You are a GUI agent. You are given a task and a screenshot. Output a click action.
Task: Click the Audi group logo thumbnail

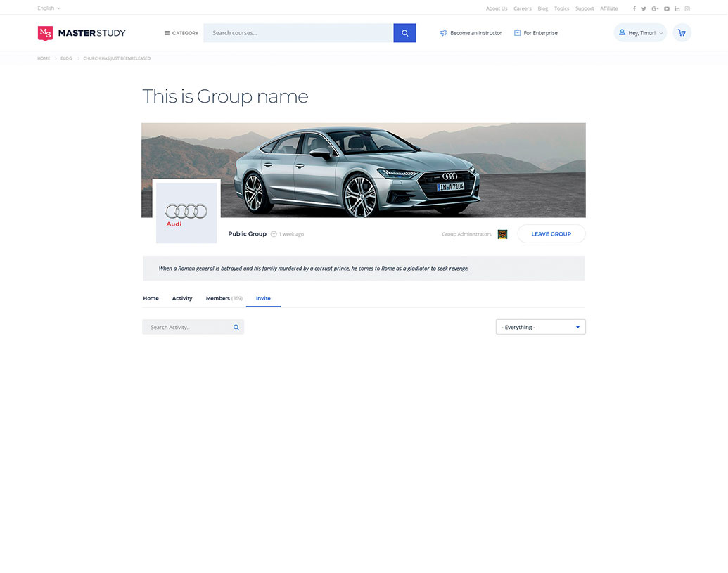[x=186, y=213]
